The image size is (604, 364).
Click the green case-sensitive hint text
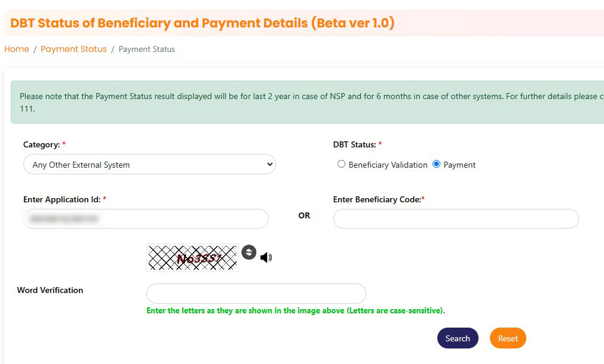coord(296,310)
